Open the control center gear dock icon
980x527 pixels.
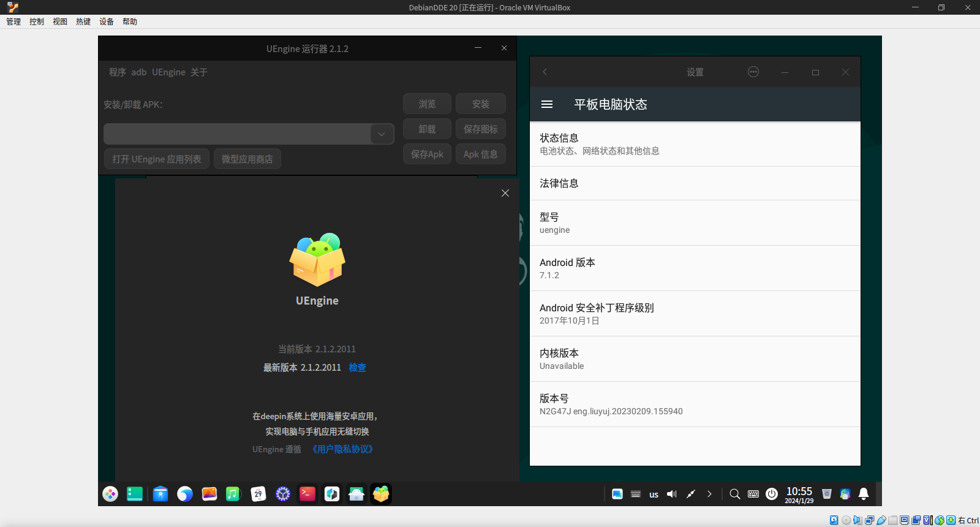(283, 494)
